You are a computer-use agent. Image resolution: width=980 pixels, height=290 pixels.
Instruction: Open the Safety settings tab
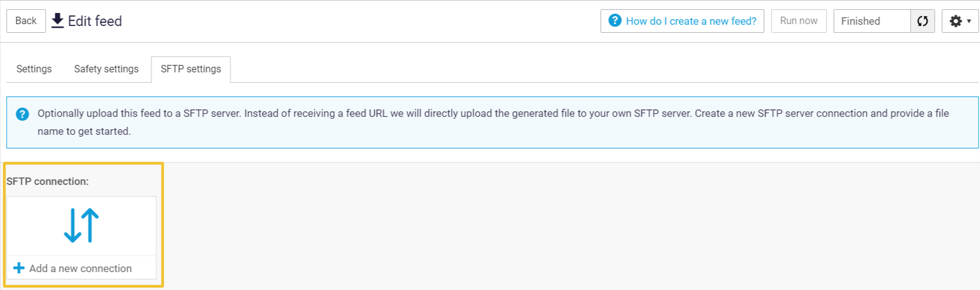(106, 69)
